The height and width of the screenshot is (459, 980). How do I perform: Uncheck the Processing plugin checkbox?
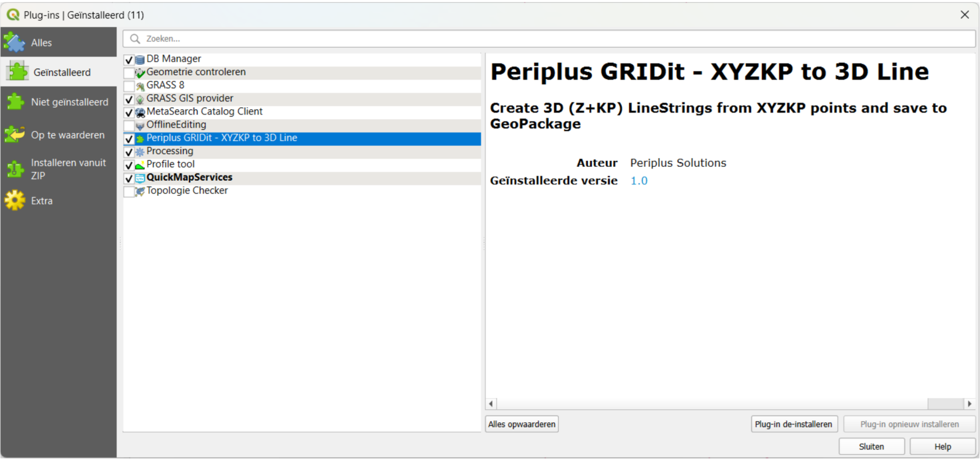(x=129, y=152)
